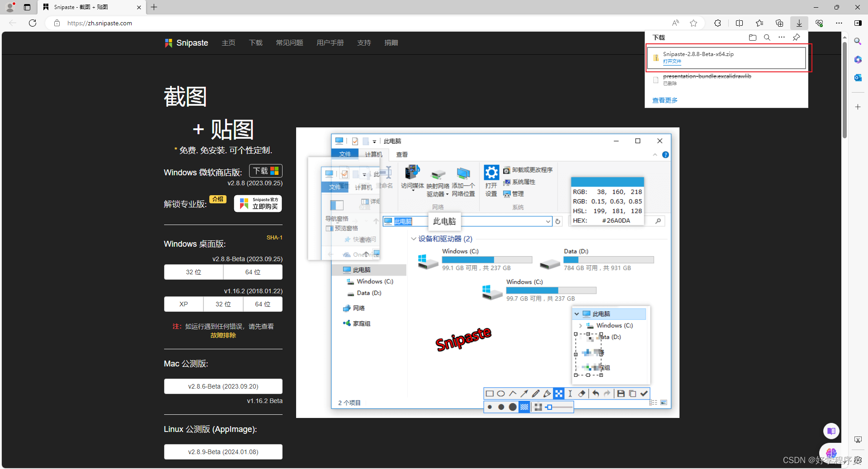Click Snipaste-2.8.8-Beta-x64.zip download entry

(726, 58)
